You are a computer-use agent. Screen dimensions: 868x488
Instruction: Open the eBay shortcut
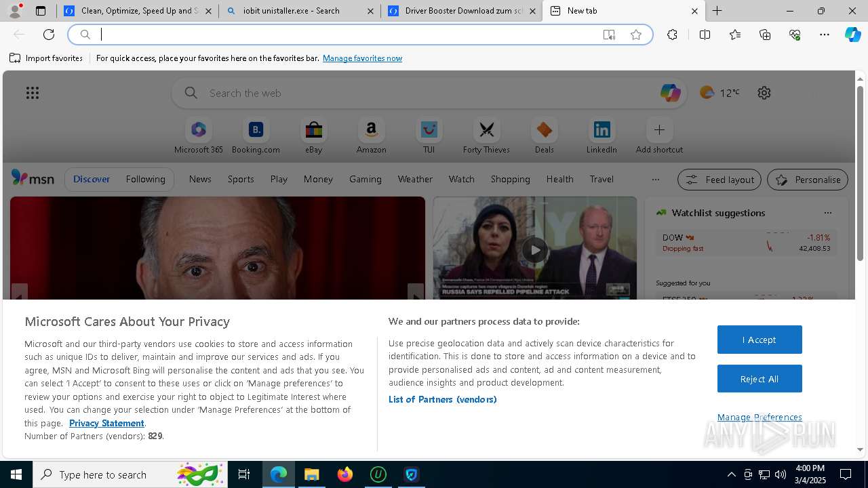[313, 136]
